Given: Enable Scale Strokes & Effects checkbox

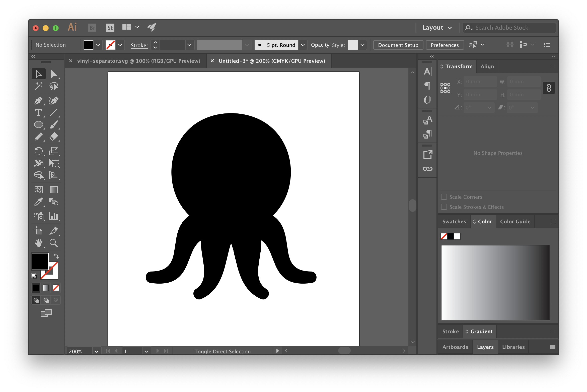Looking at the screenshot, I should [x=444, y=207].
